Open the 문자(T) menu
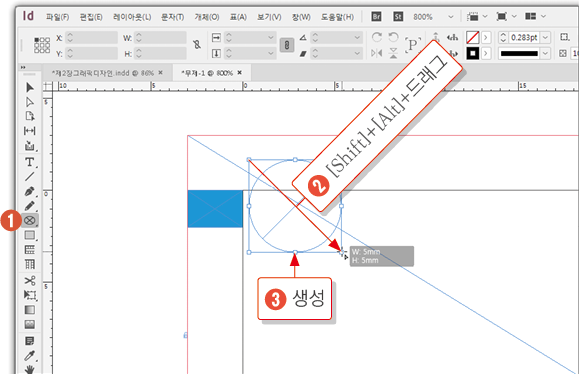This screenshot has height=374, width=579. point(172,17)
